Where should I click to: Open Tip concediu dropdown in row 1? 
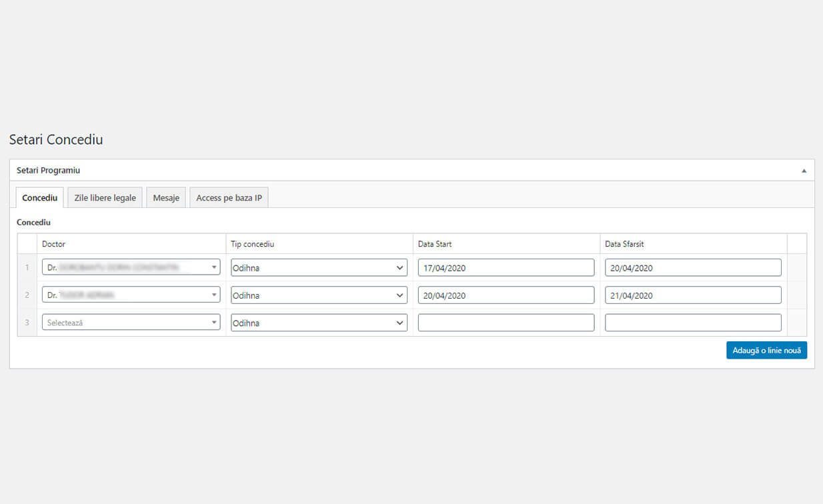pyautogui.click(x=319, y=267)
